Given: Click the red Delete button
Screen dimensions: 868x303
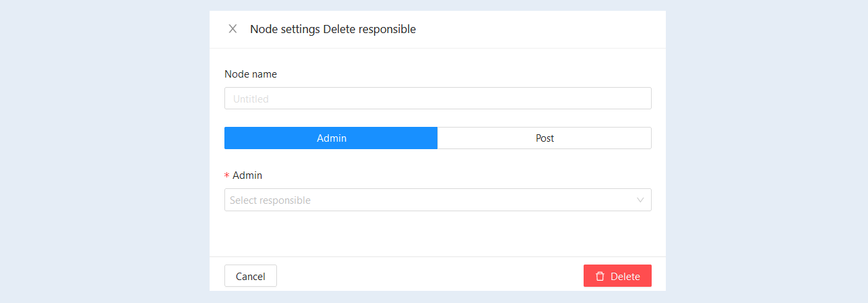Looking at the screenshot, I should [617, 276].
